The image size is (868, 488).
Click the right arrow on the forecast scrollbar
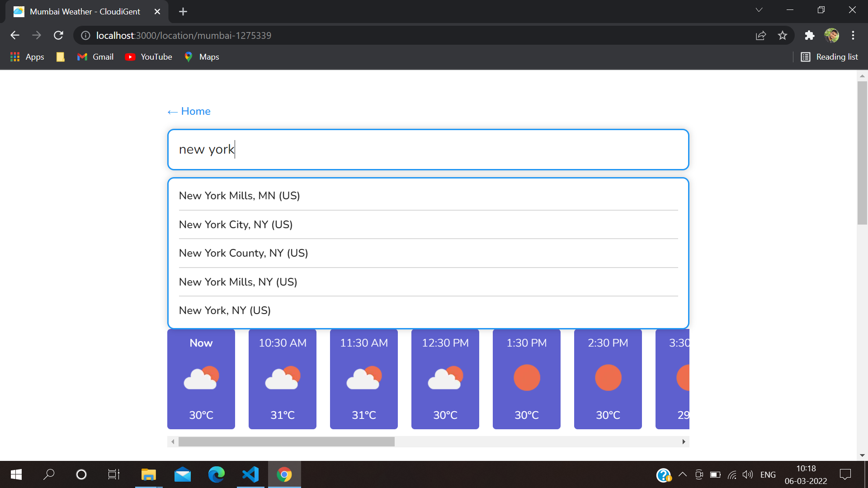pyautogui.click(x=684, y=442)
